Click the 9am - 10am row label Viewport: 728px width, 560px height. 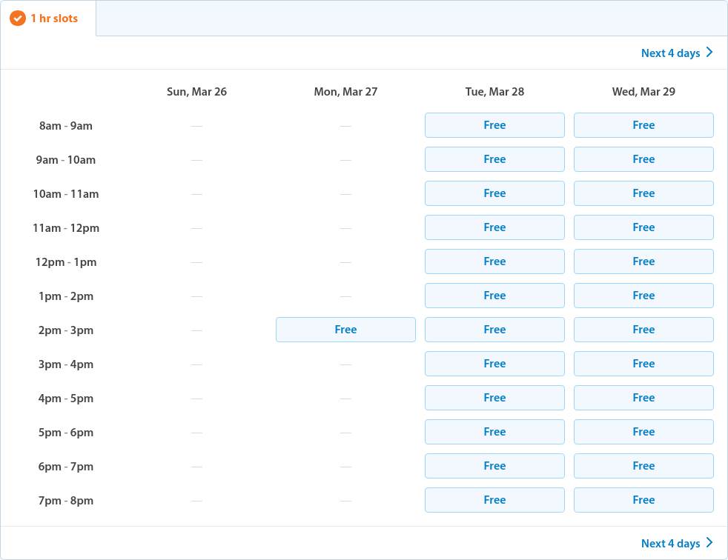66,160
